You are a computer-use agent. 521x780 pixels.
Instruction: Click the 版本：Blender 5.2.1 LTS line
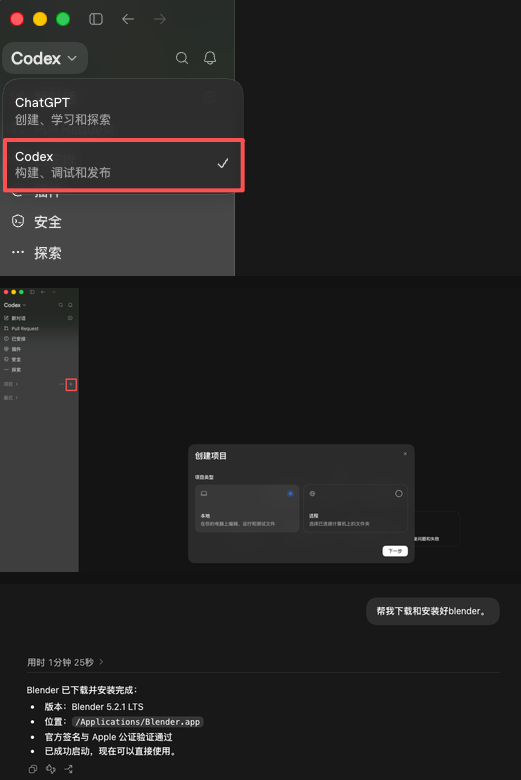tap(94, 707)
